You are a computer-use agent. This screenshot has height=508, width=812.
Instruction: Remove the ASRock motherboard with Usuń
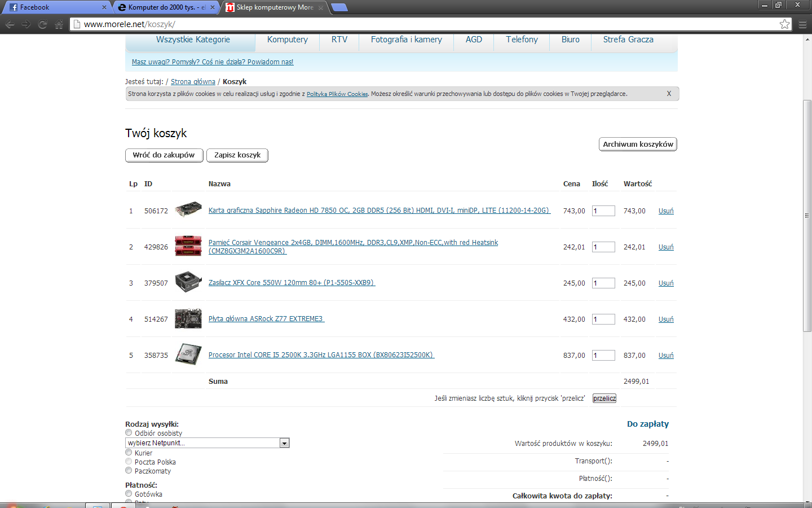[x=666, y=319]
